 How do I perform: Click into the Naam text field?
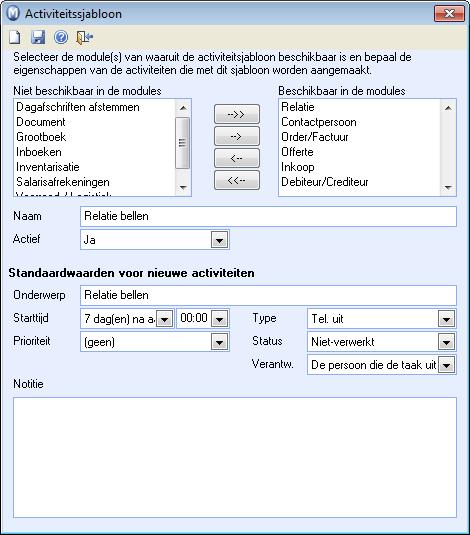268,216
